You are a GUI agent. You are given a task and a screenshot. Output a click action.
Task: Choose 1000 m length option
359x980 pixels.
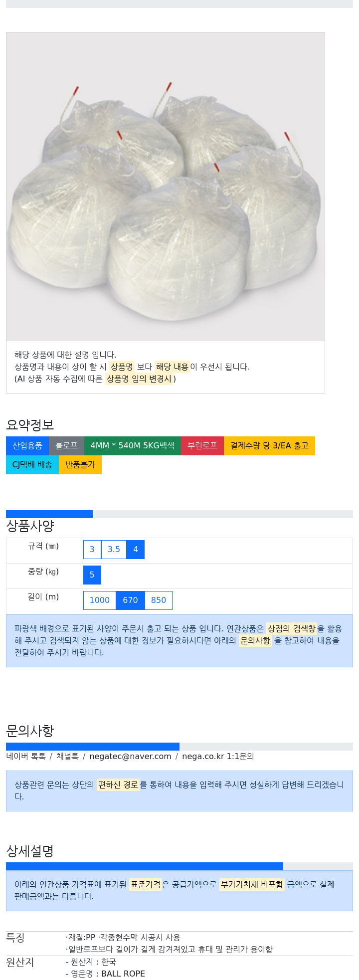click(100, 600)
